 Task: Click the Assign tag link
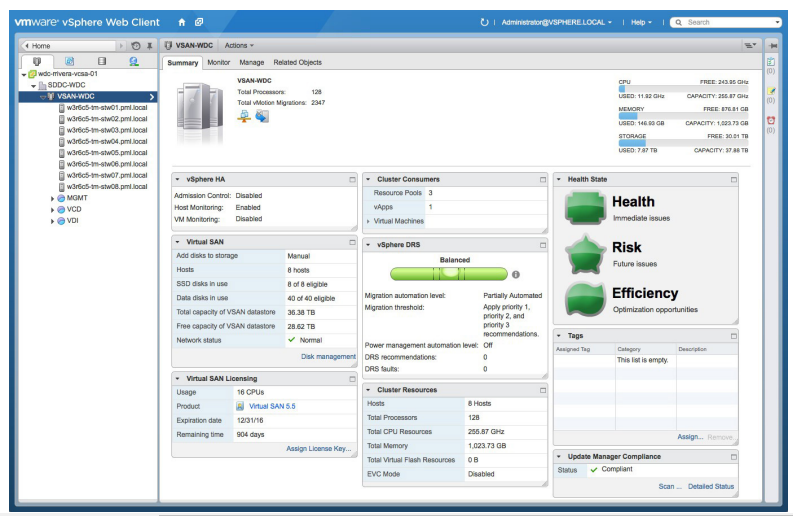click(690, 437)
